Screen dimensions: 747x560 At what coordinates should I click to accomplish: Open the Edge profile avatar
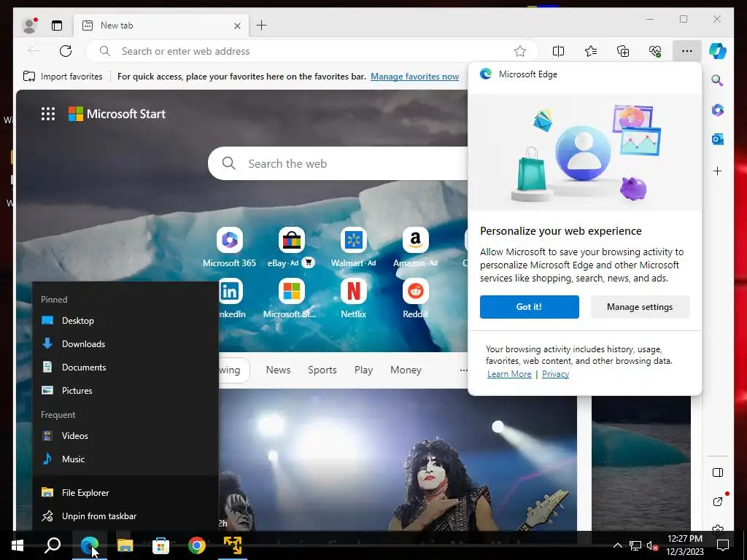pos(29,26)
